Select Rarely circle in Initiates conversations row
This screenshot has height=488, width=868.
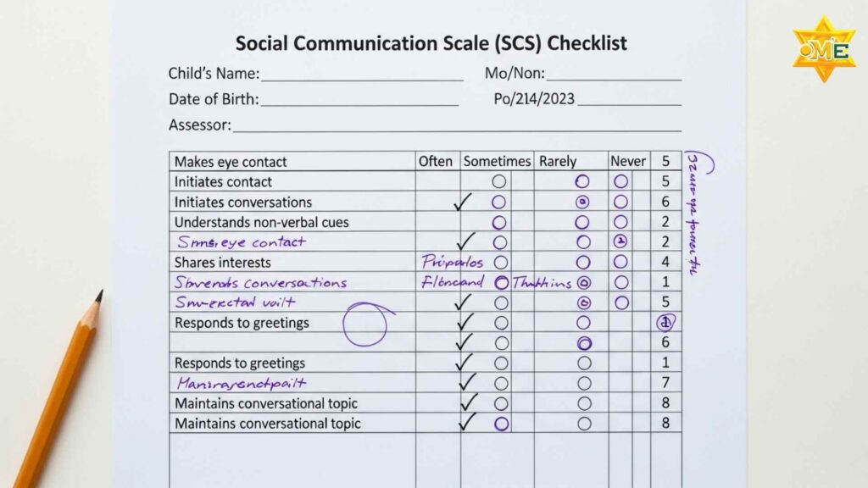click(x=582, y=202)
